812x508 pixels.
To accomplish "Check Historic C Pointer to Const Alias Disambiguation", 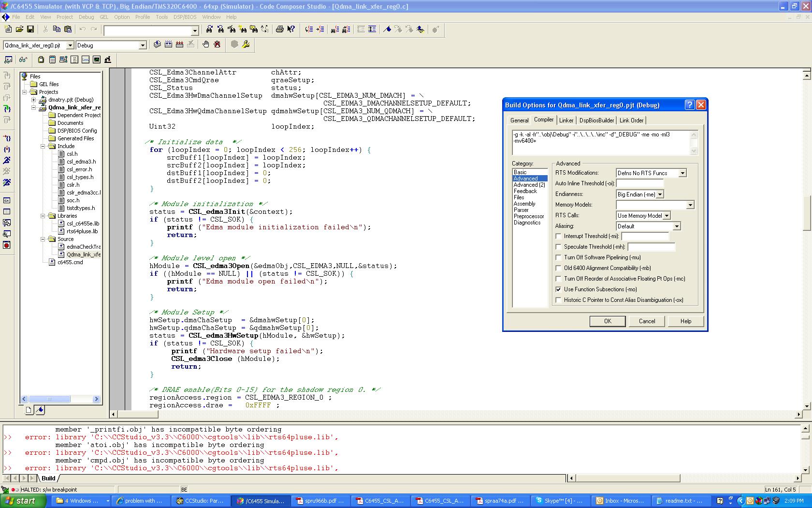I will pos(559,300).
